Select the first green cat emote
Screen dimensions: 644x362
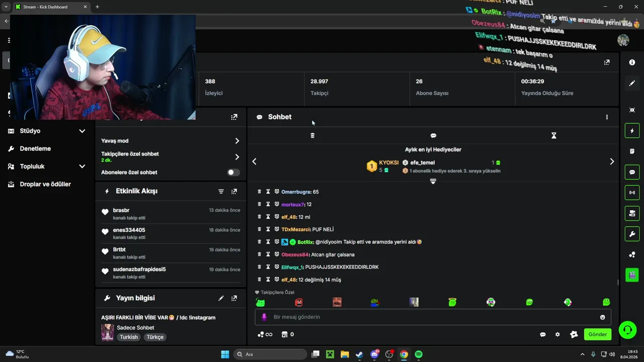click(x=260, y=302)
